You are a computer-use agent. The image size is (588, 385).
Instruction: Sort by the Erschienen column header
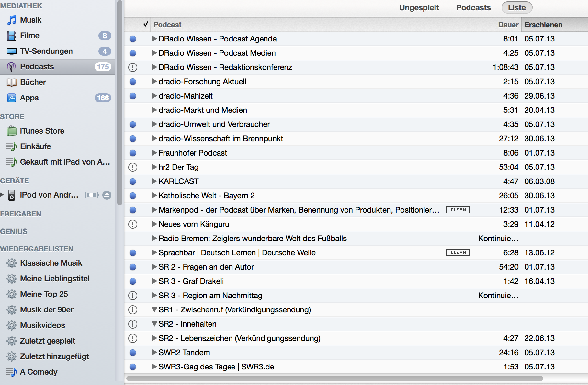coord(554,25)
